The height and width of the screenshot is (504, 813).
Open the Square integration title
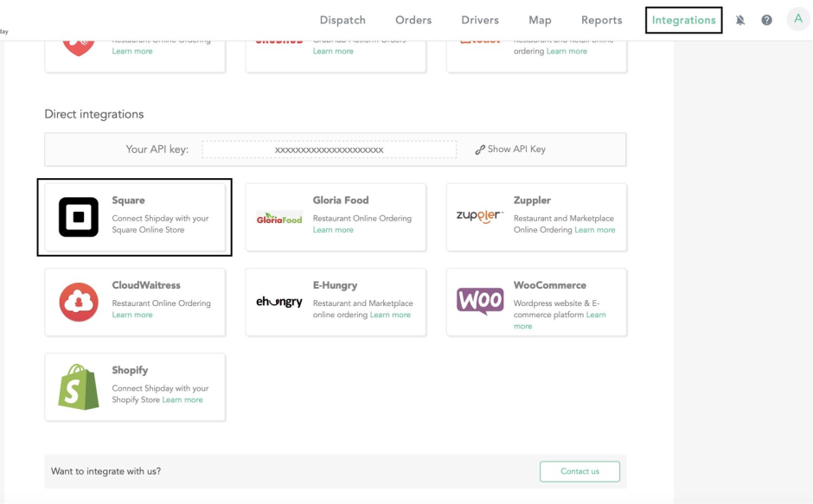coord(128,201)
